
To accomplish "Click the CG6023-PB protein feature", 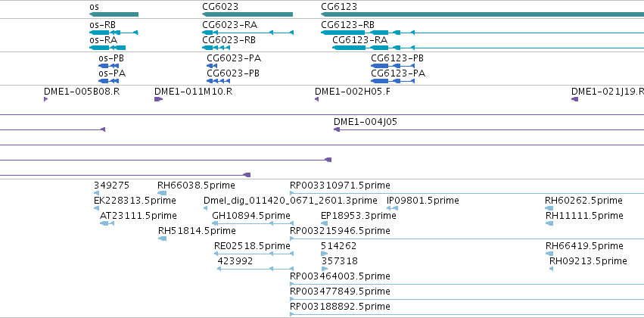I will 218,81.
